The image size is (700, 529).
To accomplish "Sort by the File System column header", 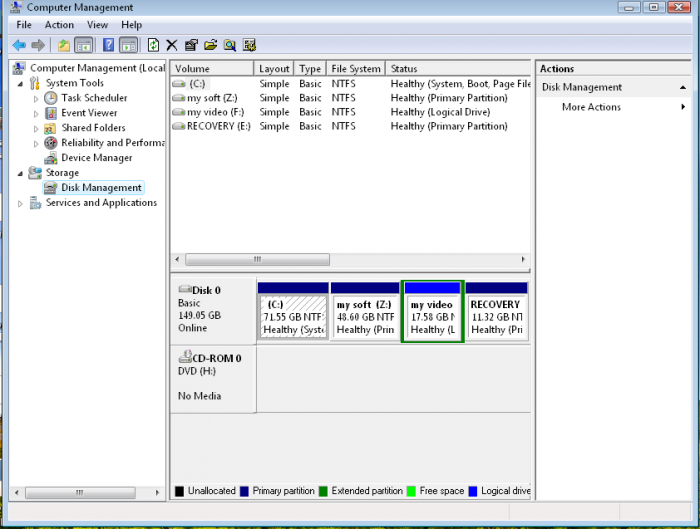I will [356, 69].
